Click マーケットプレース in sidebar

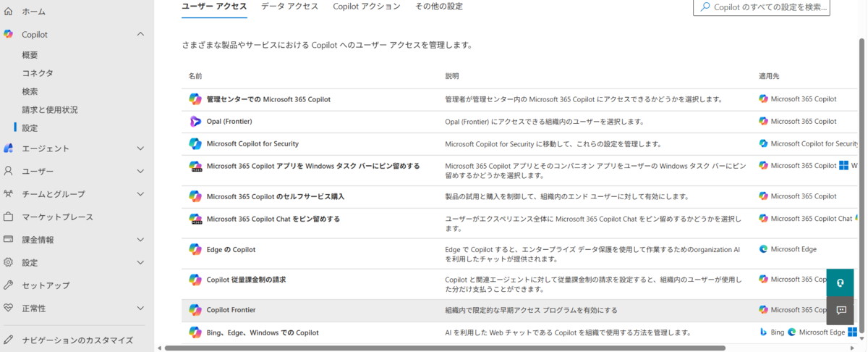click(x=57, y=217)
